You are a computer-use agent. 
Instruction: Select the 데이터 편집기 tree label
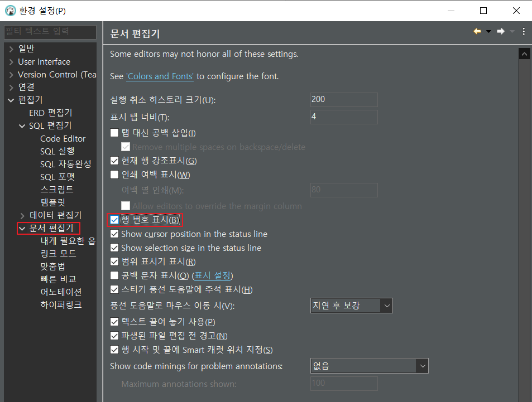pyautogui.click(x=56, y=215)
